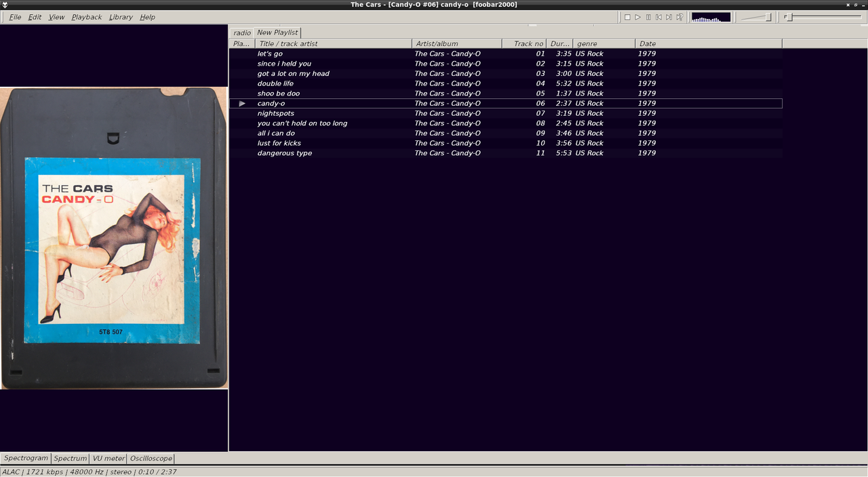Select track "dangerous type"

click(506, 153)
